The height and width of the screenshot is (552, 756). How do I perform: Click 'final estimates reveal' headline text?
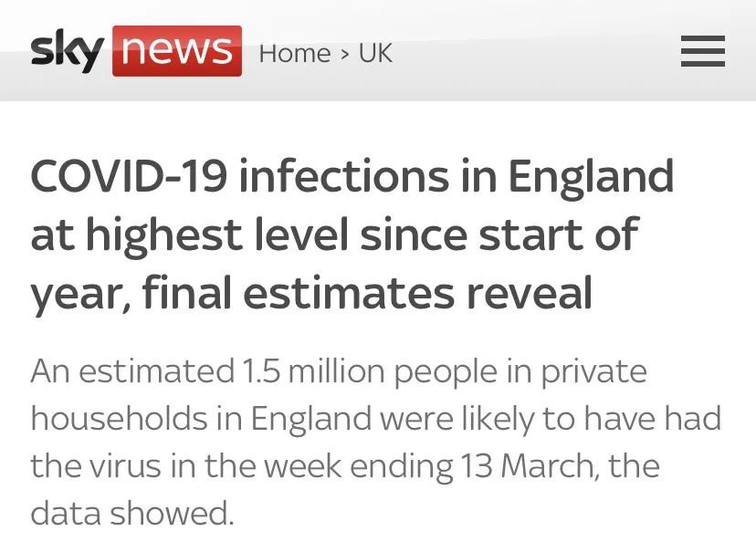click(367, 293)
